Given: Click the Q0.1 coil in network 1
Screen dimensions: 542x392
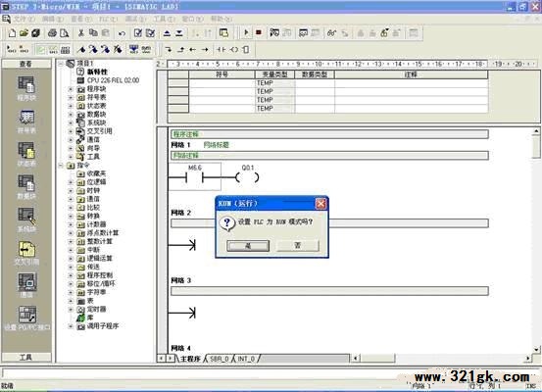Looking at the screenshot, I should (247, 177).
